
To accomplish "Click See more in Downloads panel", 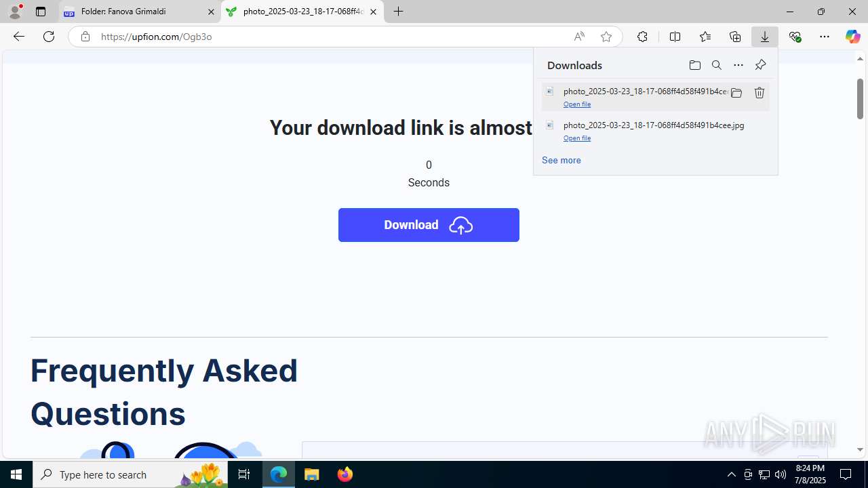I will click(x=561, y=160).
